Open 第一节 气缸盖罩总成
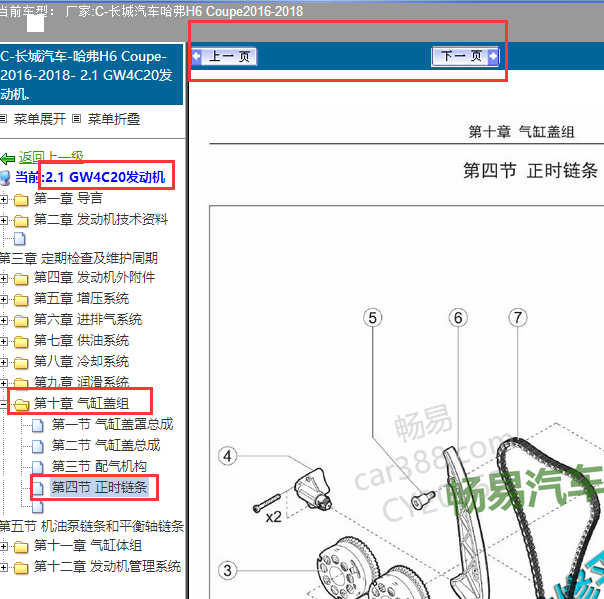The width and height of the screenshot is (604, 599). pyautogui.click(x=112, y=424)
